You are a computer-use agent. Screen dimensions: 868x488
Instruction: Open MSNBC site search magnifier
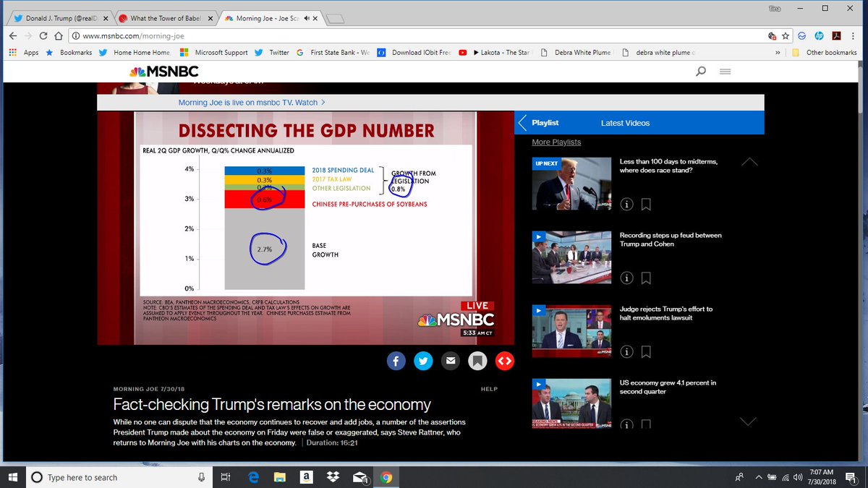pos(700,72)
